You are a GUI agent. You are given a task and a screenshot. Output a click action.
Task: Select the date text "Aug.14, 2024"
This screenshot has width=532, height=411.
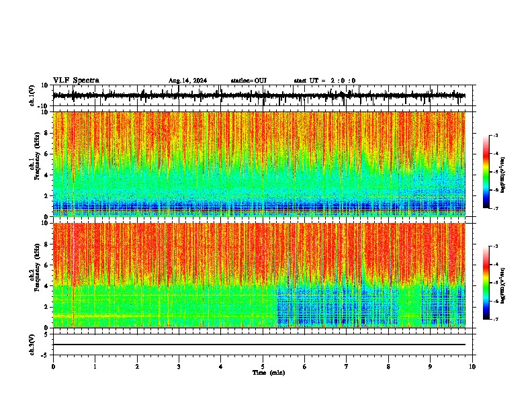187,81
